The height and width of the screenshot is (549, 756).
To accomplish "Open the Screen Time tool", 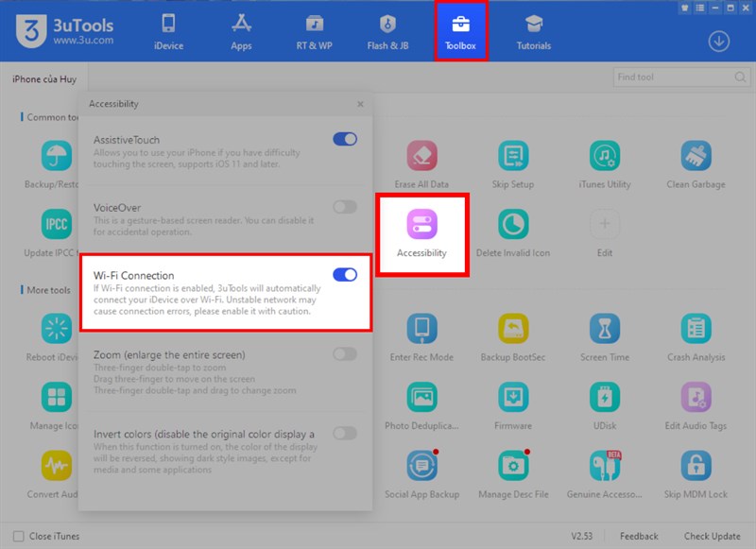I will 605,331.
